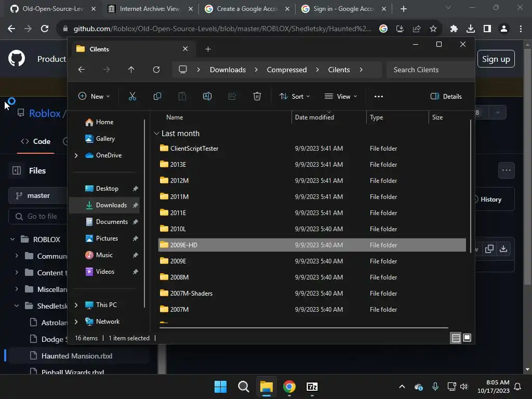
Task: Click the Delete trash icon in Explorer
Action: click(x=257, y=96)
